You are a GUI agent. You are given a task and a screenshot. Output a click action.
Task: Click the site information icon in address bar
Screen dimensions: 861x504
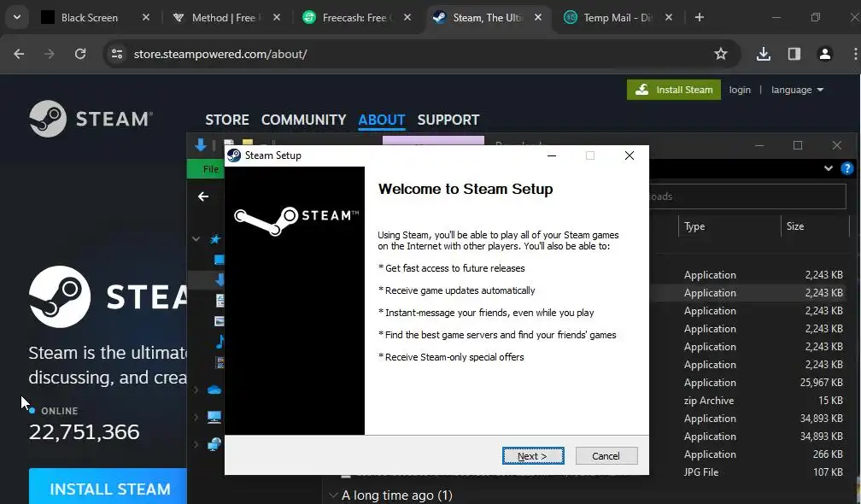pyautogui.click(x=116, y=54)
